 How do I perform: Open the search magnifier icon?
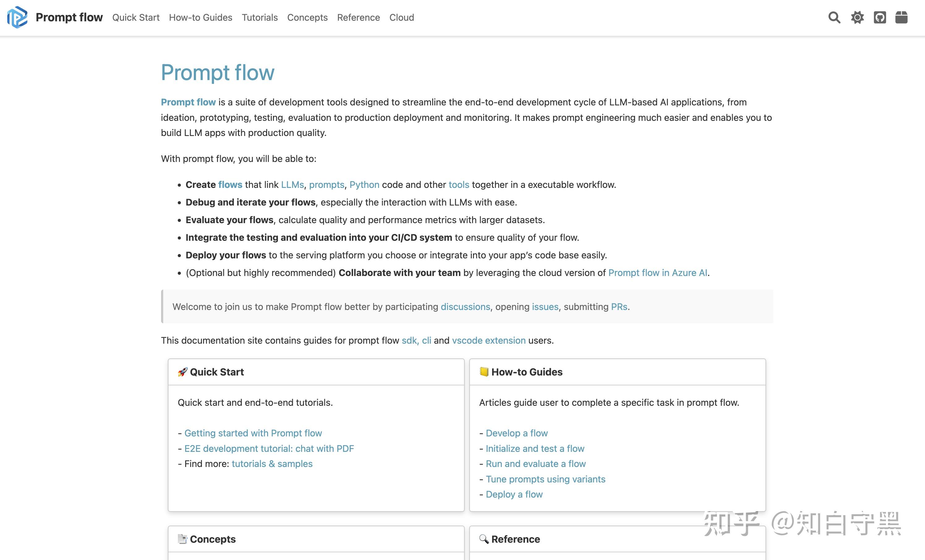pyautogui.click(x=834, y=17)
